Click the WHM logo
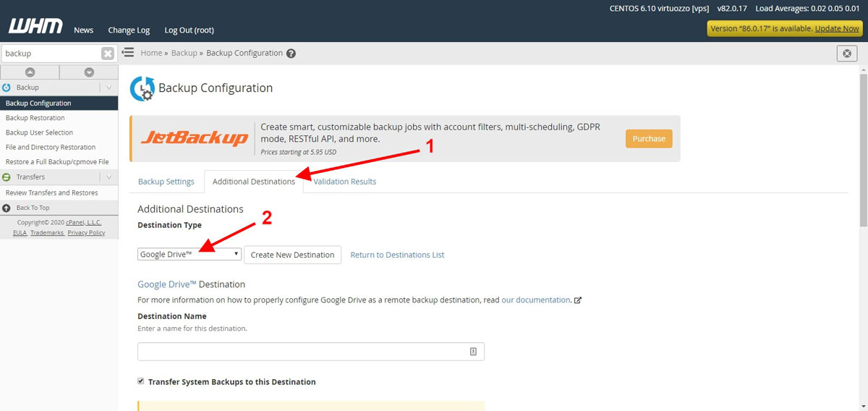Image resolution: width=868 pixels, height=411 pixels. 35,26
